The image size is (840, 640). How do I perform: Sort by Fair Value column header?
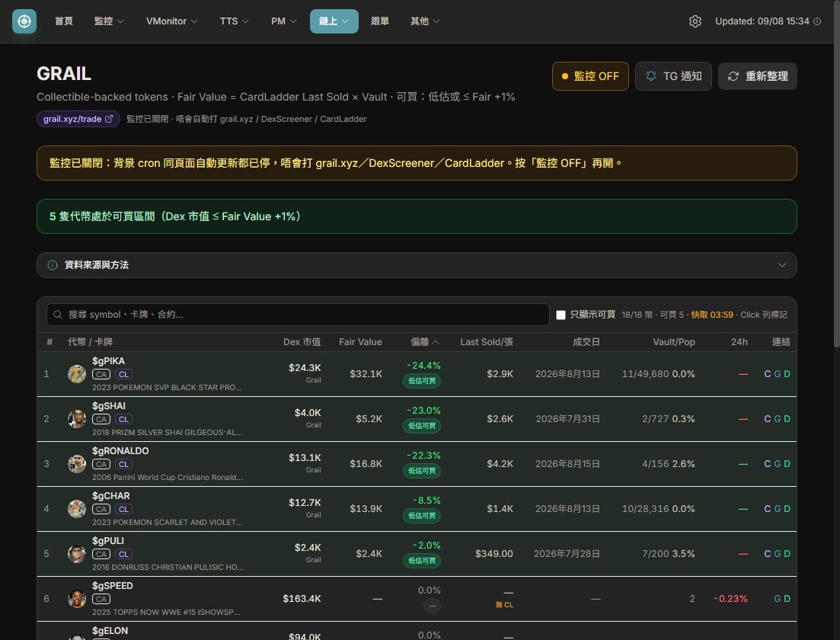tap(360, 342)
